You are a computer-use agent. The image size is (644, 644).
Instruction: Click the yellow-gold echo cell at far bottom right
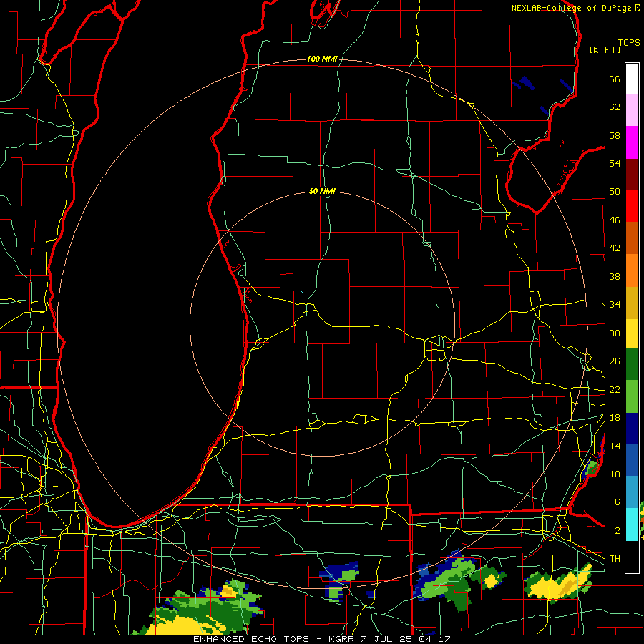tap(559, 585)
